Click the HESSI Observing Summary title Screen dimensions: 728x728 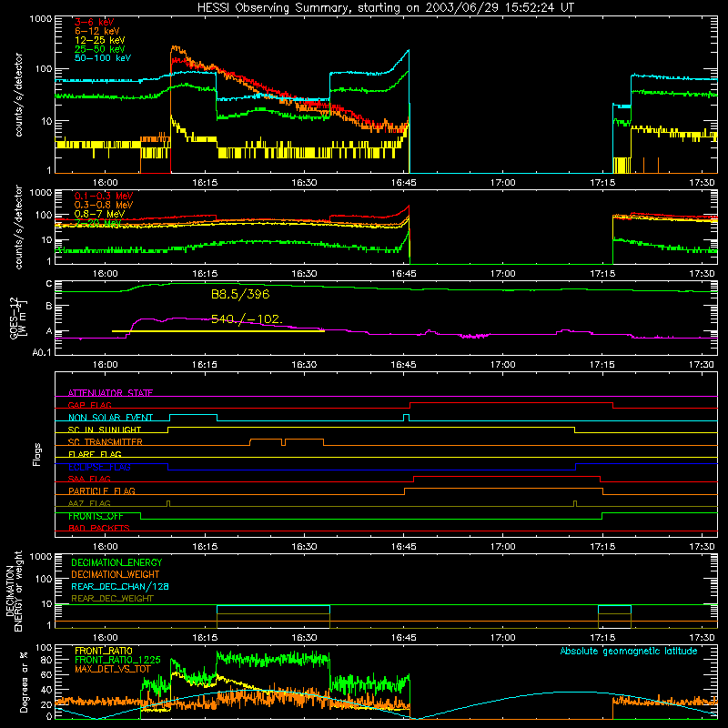pyautogui.click(x=385, y=8)
